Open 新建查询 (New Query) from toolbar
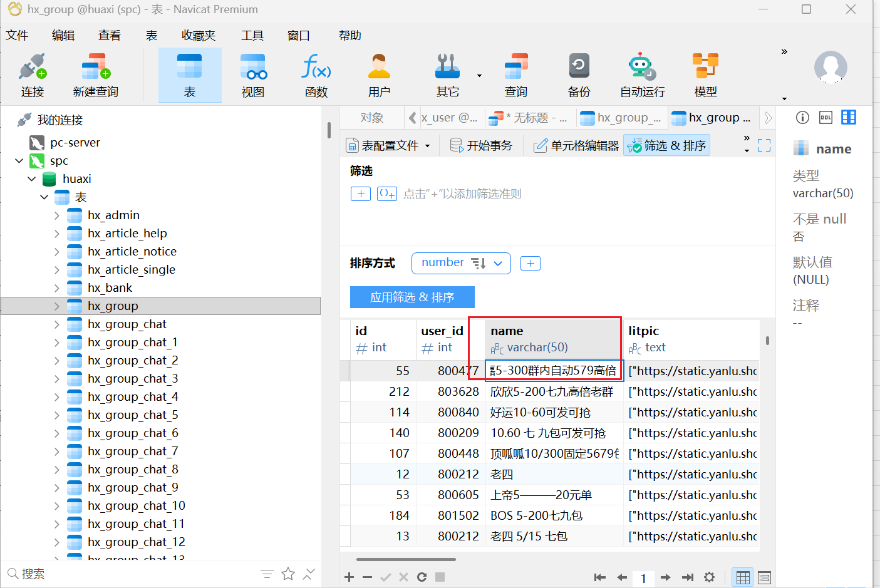Image resolution: width=880 pixels, height=588 pixels. (x=95, y=75)
